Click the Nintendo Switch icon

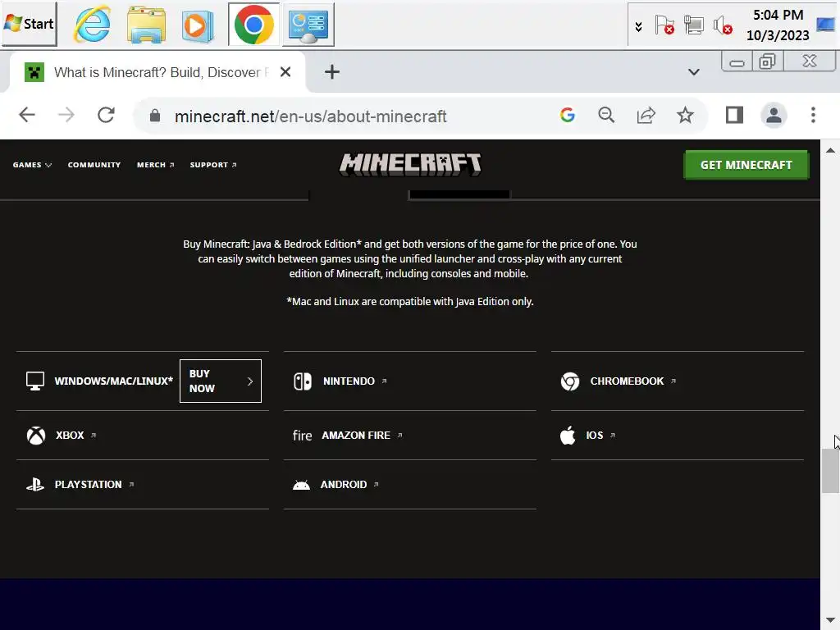click(x=303, y=381)
